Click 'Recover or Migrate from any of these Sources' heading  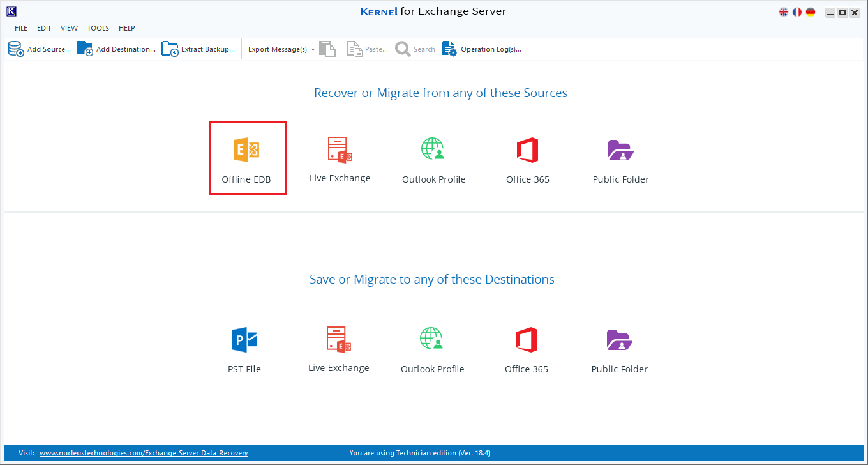coord(440,93)
